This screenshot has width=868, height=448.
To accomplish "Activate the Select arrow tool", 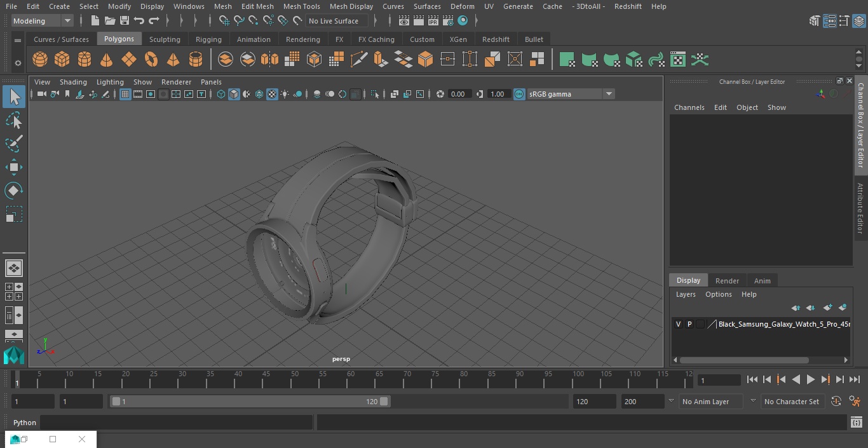I will 14,97.
